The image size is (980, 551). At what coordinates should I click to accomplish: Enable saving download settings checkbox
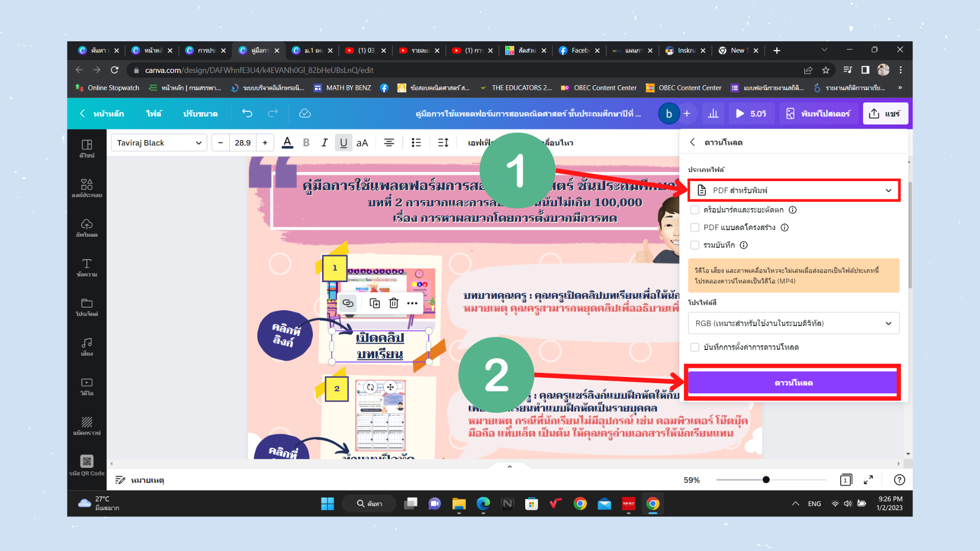pyautogui.click(x=695, y=347)
